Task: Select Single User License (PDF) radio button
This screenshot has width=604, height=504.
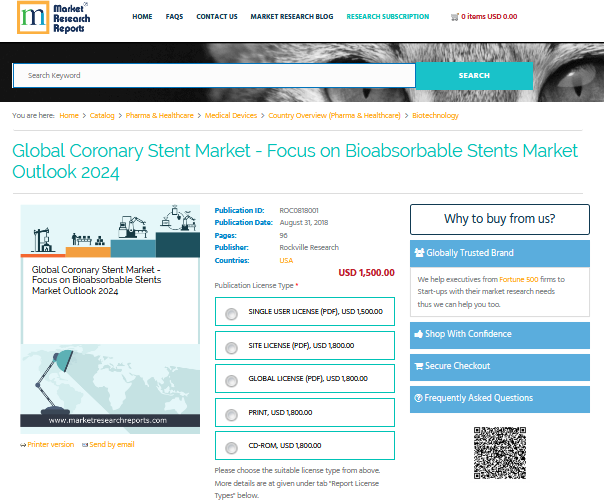Action: coord(232,314)
